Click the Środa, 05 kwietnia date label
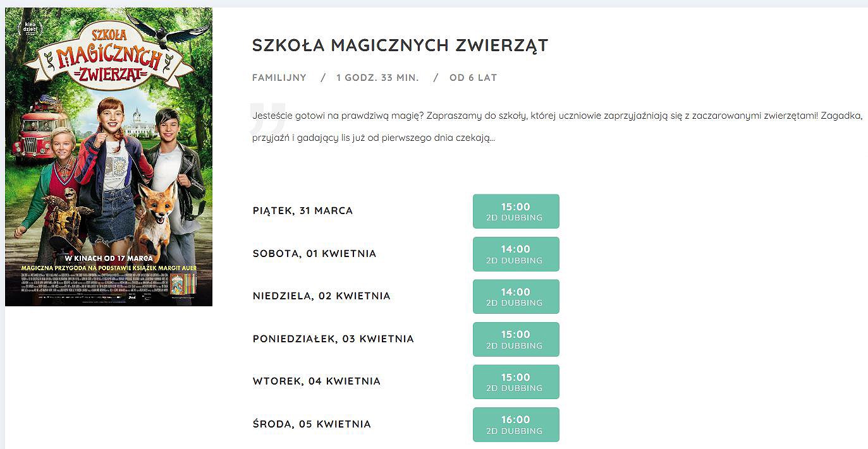Viewport: 868px width, 449px height. coord(312,424)
